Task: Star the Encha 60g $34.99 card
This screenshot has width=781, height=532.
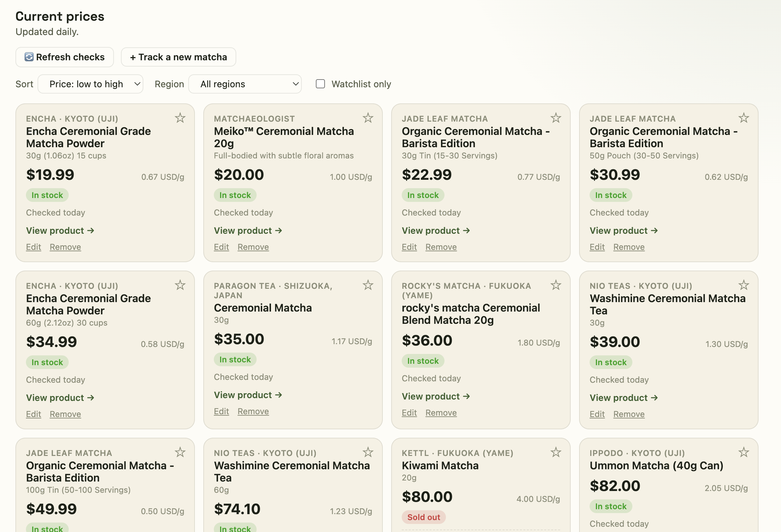Action: (x=180, y=285)
